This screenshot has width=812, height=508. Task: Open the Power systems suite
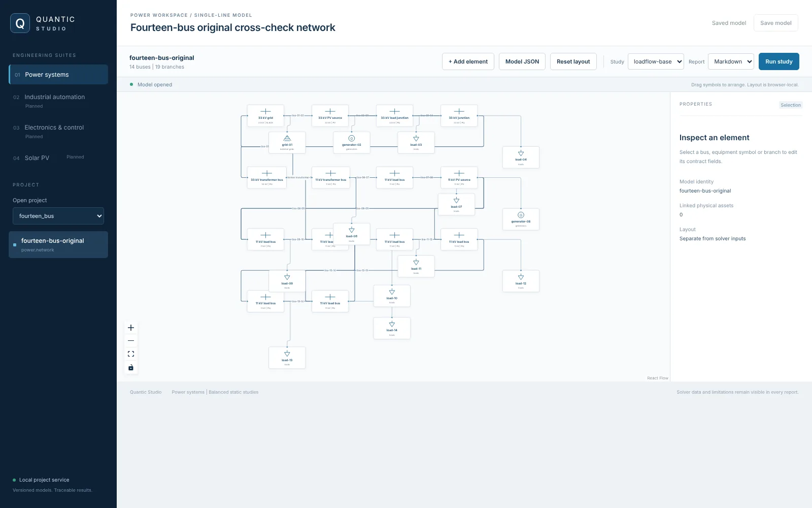(58, 75)
